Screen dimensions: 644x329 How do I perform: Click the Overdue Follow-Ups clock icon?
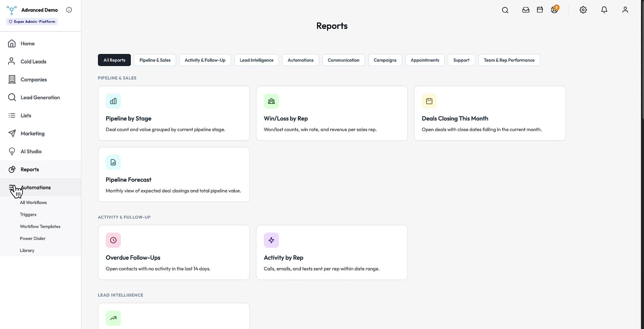click(113, 240)
